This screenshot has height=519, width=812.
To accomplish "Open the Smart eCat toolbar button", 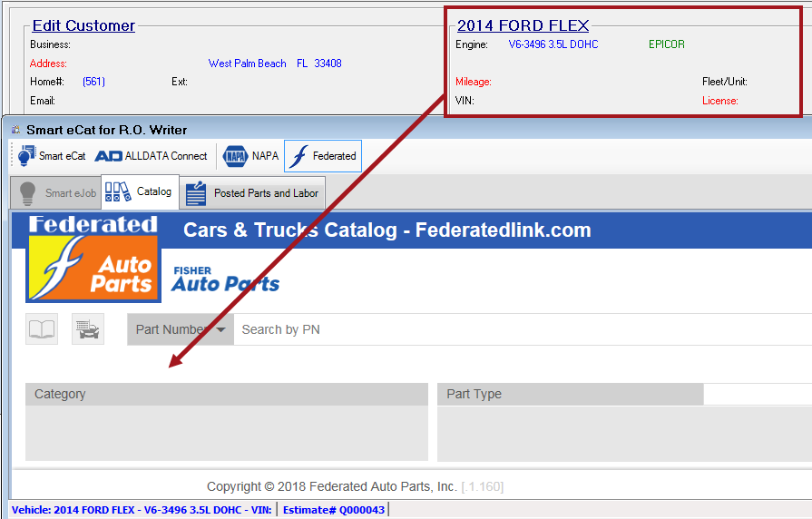I will (x=52, y=156).
